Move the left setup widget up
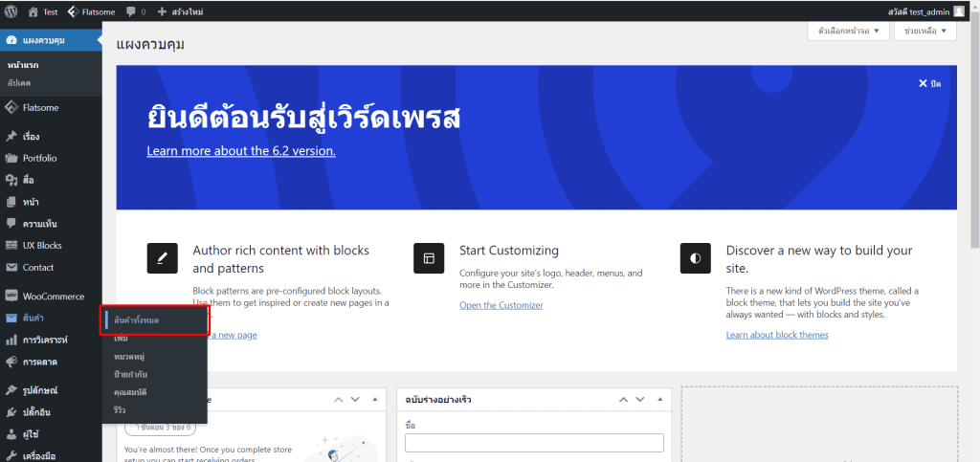 [x=338, y=400]
